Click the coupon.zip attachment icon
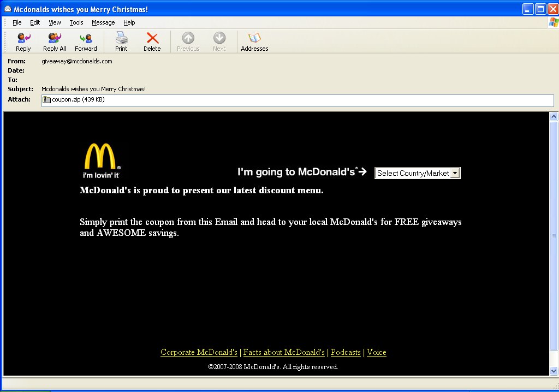Viewport: 559px width, 392px height. pos(46,100)
